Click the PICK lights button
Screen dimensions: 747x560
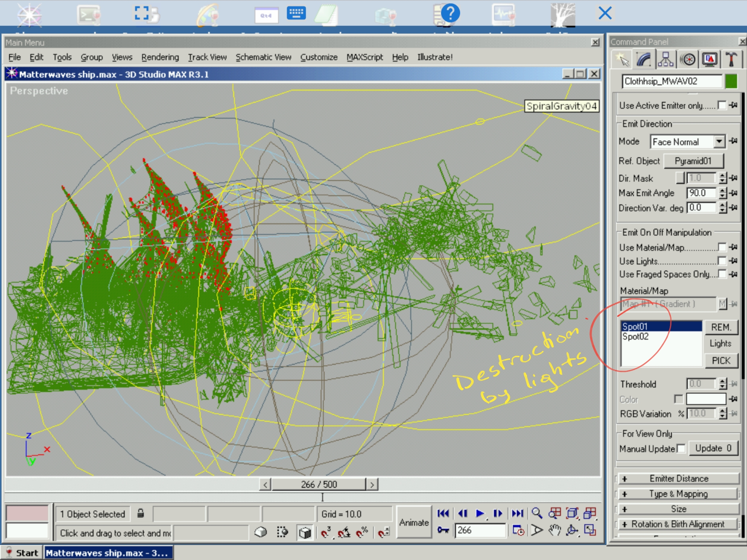coord(721,361)
